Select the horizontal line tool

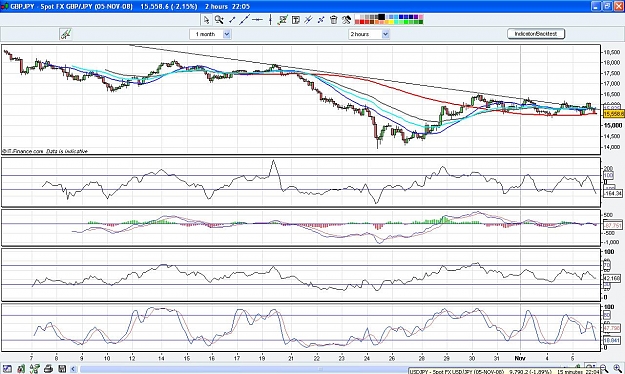257,20
